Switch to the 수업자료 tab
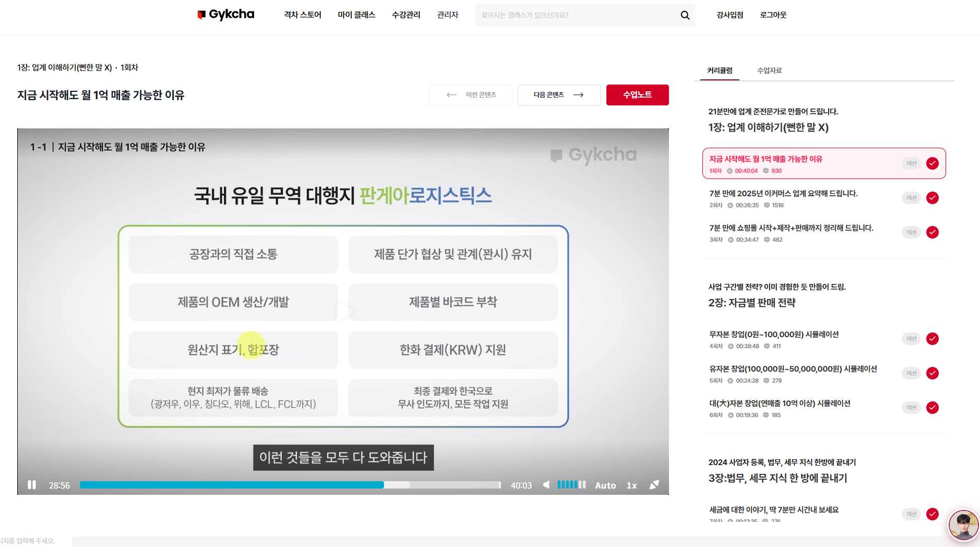Image resolution: width=980 pixels, height=547 pixels. pos(769,70)
